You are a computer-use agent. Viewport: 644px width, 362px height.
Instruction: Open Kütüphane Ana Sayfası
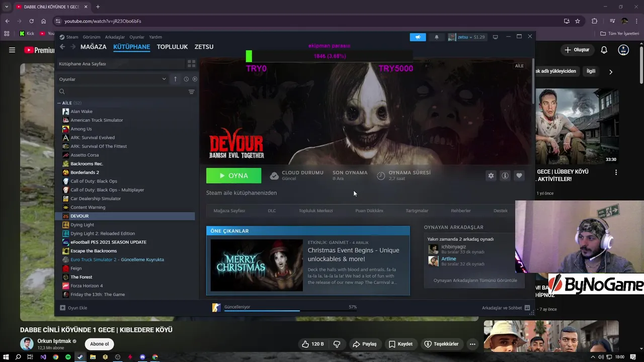coord(120,64)
